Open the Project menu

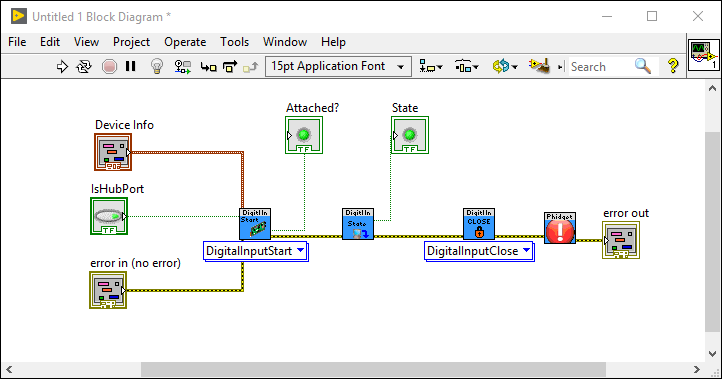click(x=131, y=42)
